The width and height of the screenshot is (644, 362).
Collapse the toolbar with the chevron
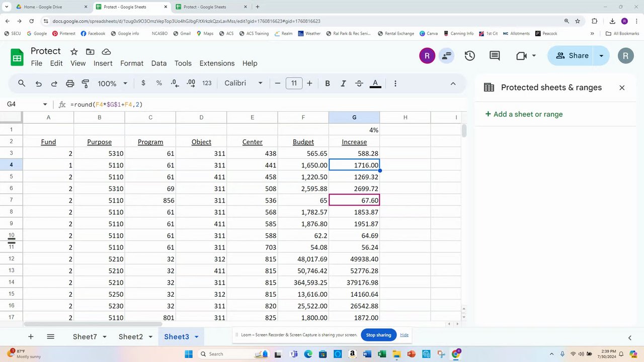coord(453,83)
